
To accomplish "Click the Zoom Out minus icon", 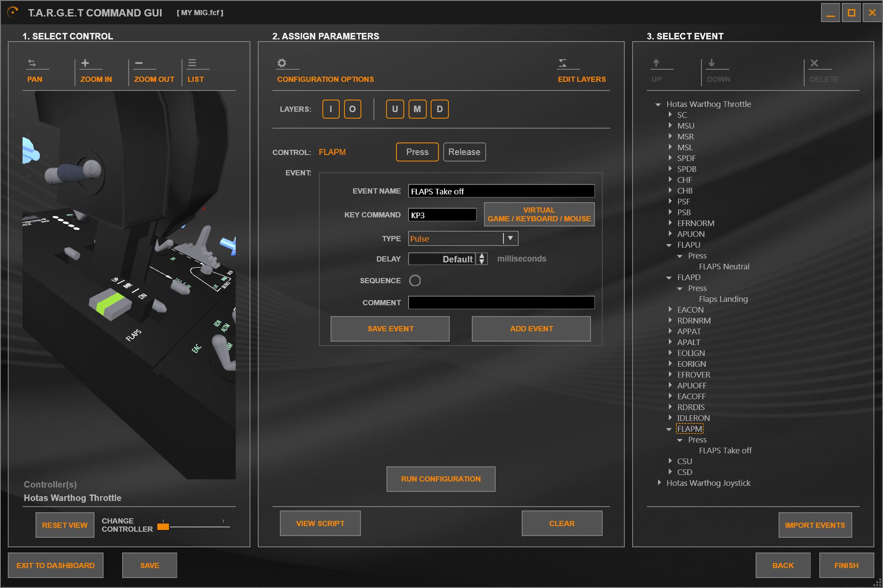I will pos(139,63).
